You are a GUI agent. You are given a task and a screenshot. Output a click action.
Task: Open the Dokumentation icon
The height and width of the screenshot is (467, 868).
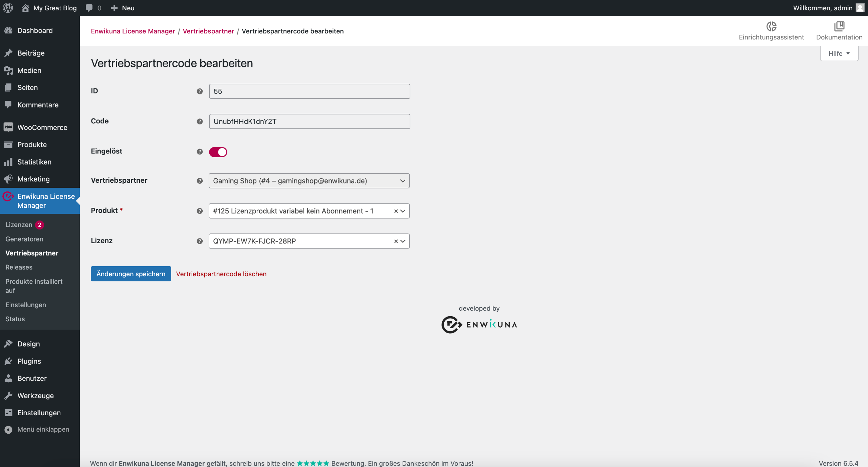[x=839, y=26]
